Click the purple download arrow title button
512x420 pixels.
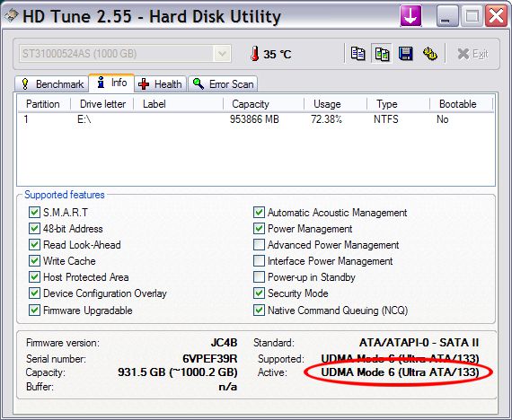click(x=410, y=15)
